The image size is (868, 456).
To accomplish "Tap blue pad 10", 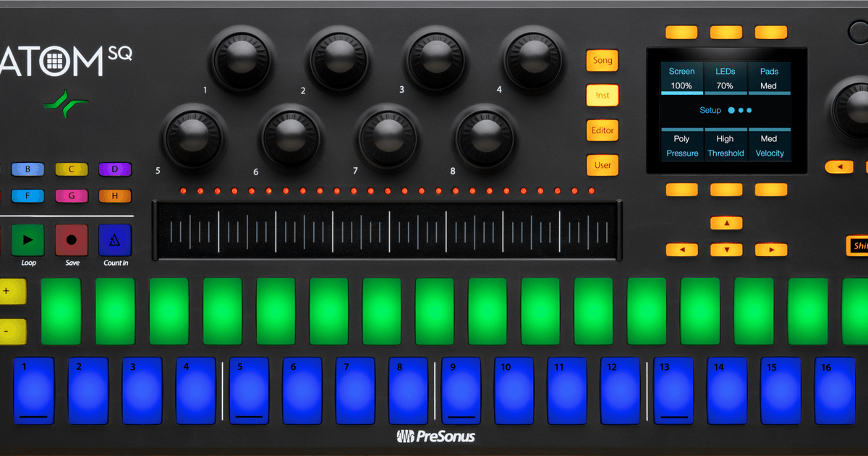I will (514, 390).
